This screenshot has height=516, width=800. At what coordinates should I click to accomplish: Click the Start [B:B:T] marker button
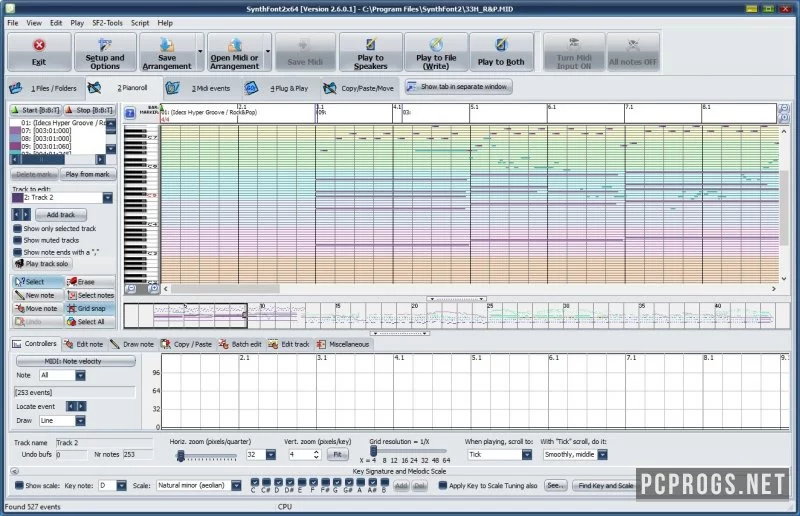pyautogui.click(x=36, y=110)
